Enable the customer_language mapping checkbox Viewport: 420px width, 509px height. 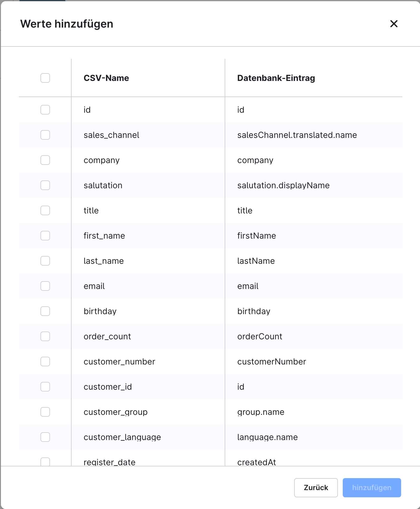(45, 437)
